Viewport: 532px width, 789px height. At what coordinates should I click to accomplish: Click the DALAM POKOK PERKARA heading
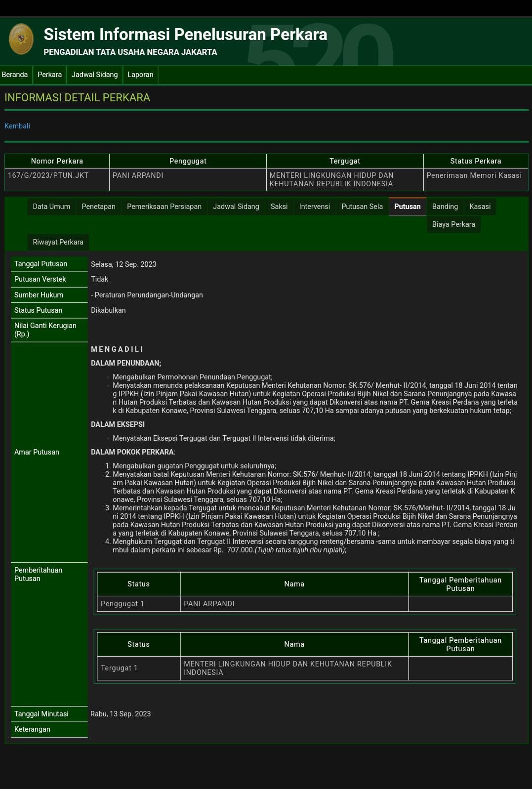click(x=133, y=452)
